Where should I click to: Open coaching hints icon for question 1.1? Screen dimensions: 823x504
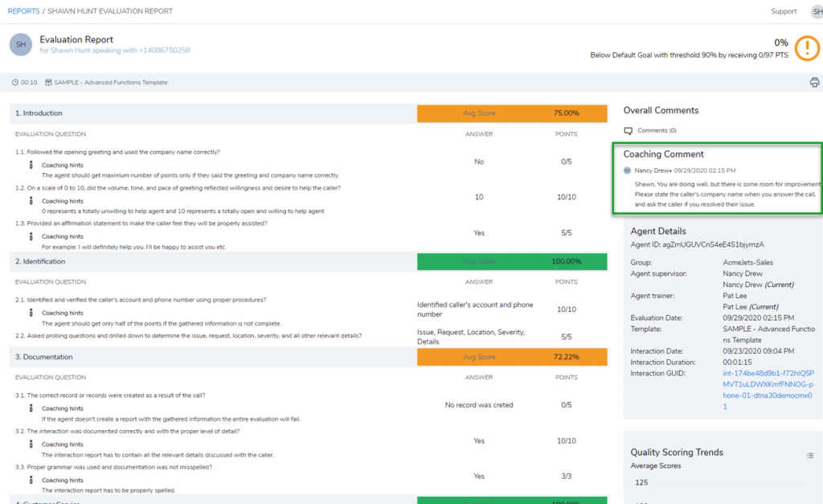30,165
